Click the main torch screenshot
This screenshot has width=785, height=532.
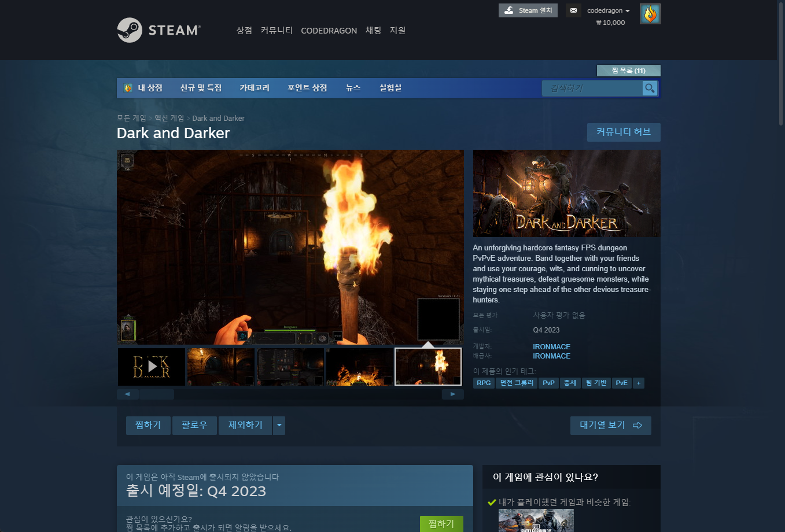click(x=290, y=247)
